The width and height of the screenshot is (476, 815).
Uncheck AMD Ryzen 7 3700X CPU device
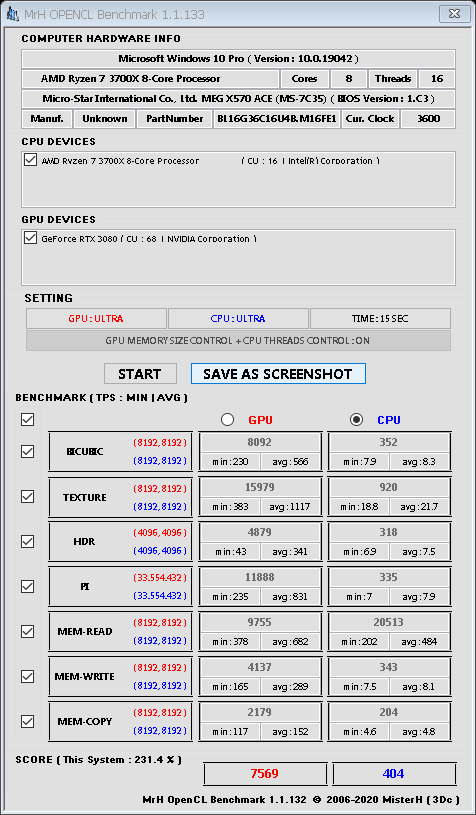click(x=30, y=160)
